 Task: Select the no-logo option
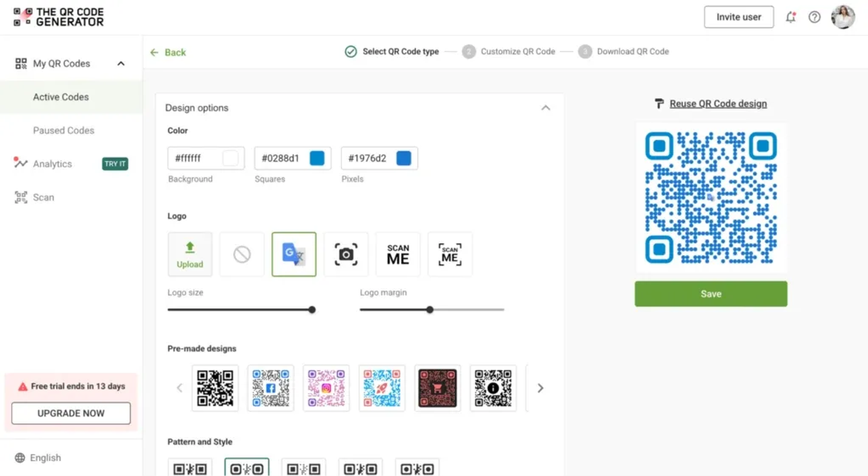(242, 254)
